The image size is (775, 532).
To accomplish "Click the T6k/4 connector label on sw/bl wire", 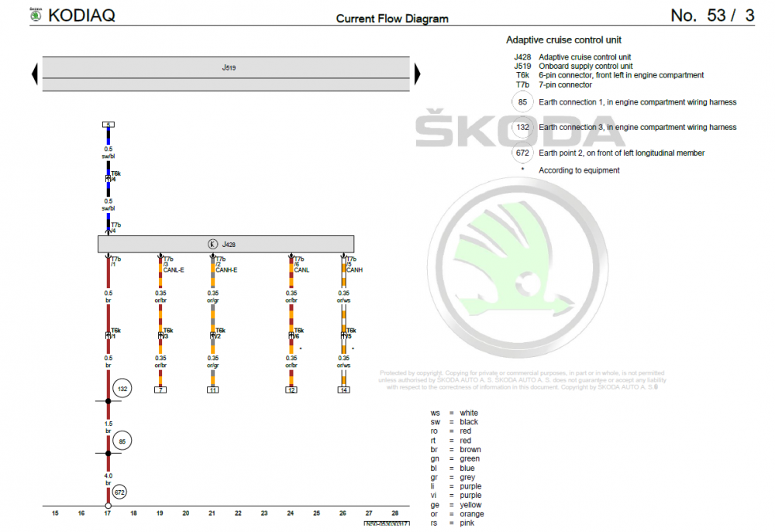I will pyautogui.click(x=115, y=177).
